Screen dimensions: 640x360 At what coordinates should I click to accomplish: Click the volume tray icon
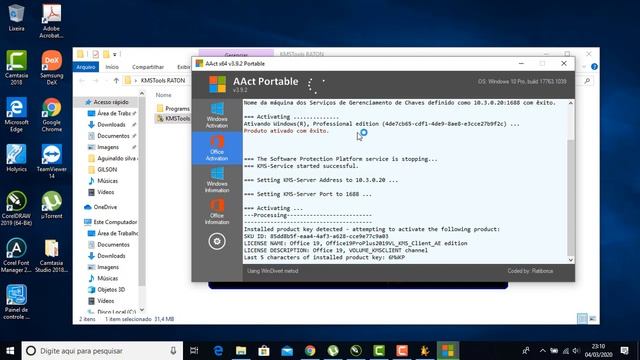(576, 351)
